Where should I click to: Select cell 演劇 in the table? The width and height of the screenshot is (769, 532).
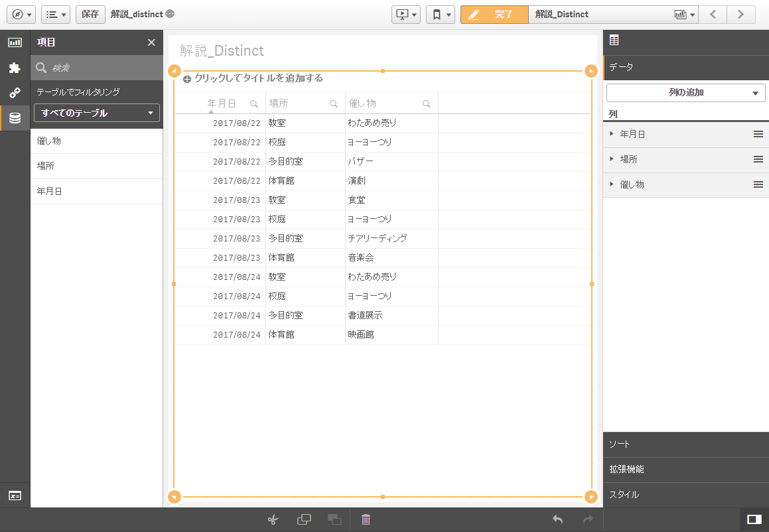(391, 180)
